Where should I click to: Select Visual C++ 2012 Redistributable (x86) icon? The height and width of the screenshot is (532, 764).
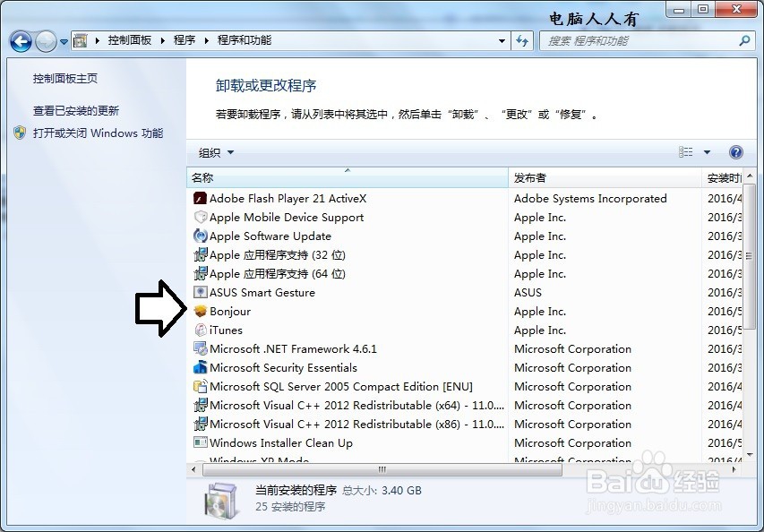[201, 425]
